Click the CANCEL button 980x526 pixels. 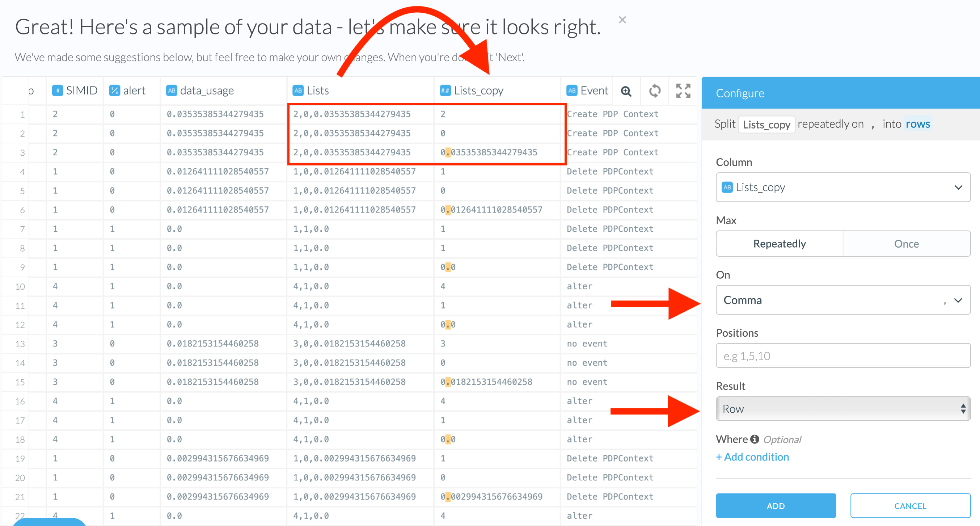pyautogui.click(x=910, y=506)
